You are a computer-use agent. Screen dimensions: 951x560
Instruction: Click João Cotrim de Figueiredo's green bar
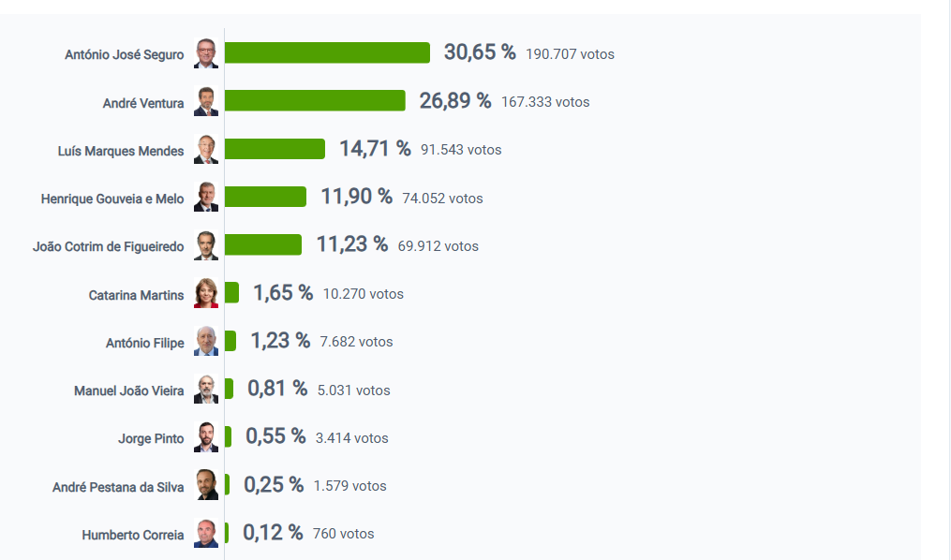tap(263, 245)
